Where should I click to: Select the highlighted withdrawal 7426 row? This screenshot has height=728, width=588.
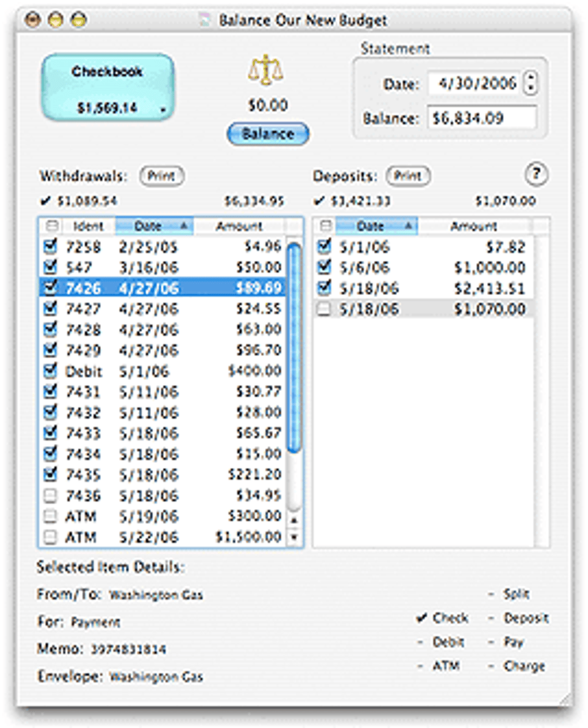click(x=163, y=288)
